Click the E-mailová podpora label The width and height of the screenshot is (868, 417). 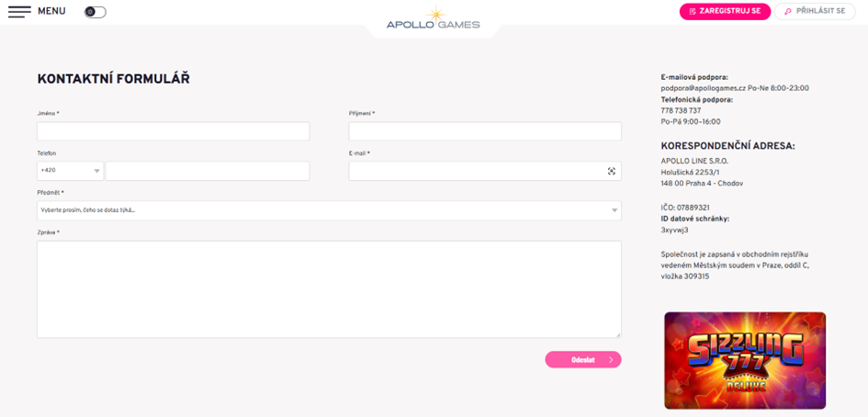pos(694,77)
